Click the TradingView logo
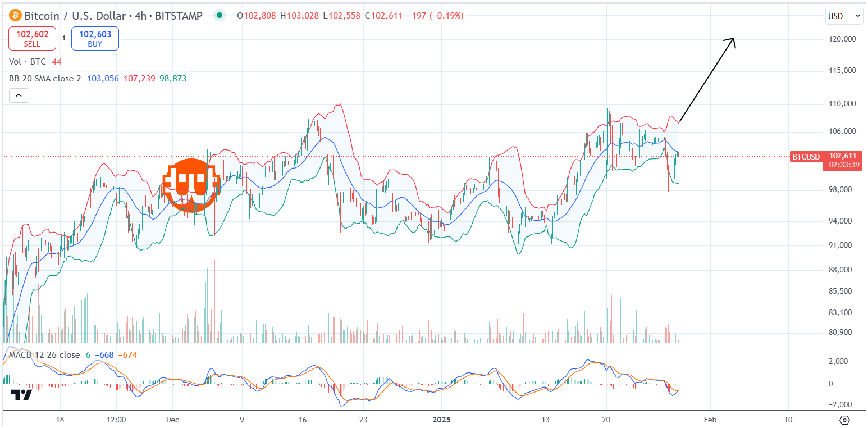The height and width of the screenshot is (428, 868). tap(22, 395)
